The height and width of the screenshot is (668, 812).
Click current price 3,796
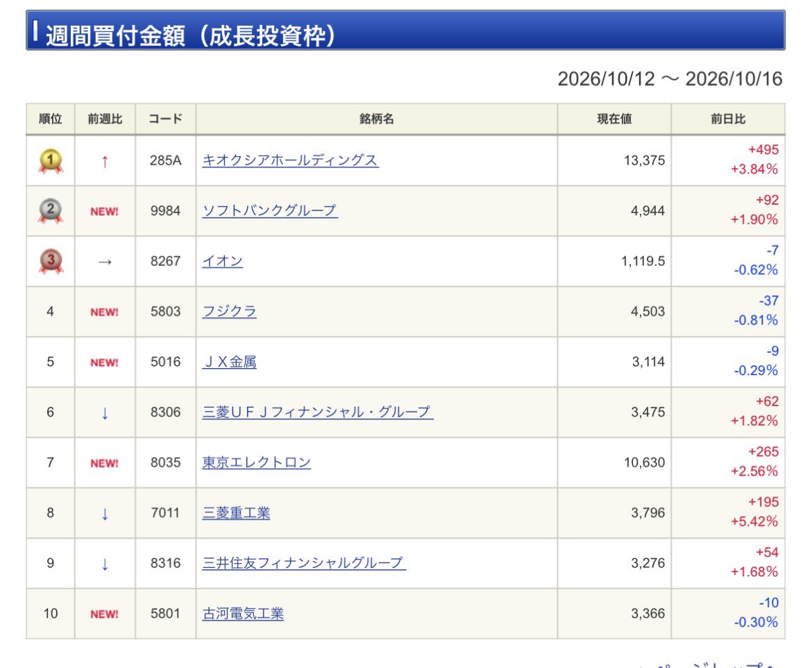point(648,512)
